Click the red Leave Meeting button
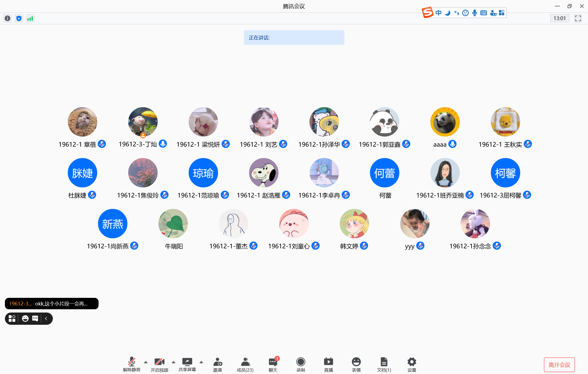Viewport: 588px width, 374px height. coord(559,365)
